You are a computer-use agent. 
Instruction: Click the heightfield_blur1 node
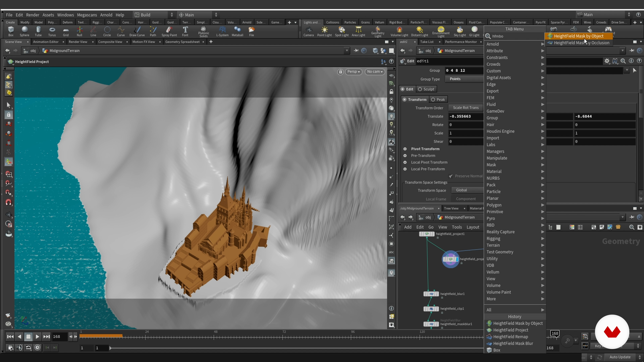click(431, 294)
